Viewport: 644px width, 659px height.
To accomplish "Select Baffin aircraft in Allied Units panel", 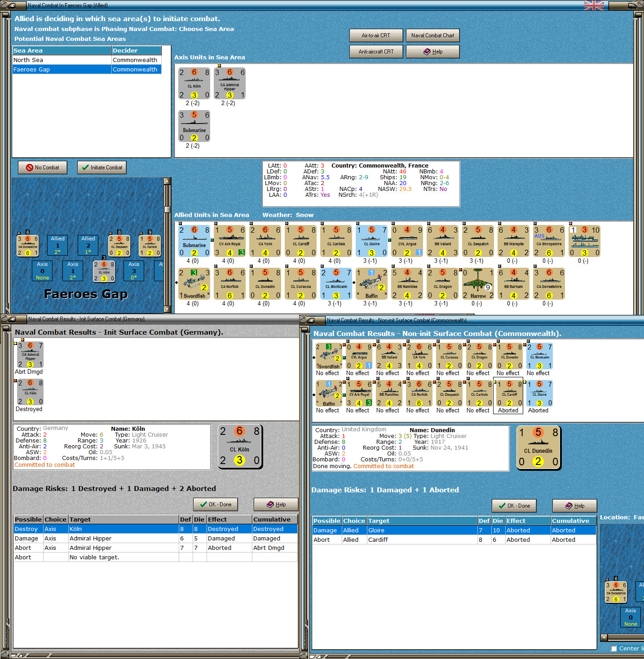I will point(371,284).
